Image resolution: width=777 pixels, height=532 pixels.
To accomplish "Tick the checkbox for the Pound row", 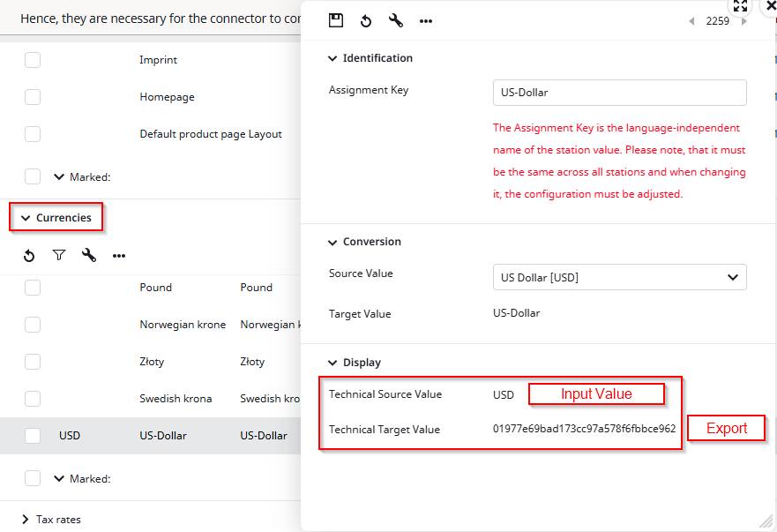I will click(33, 288).
